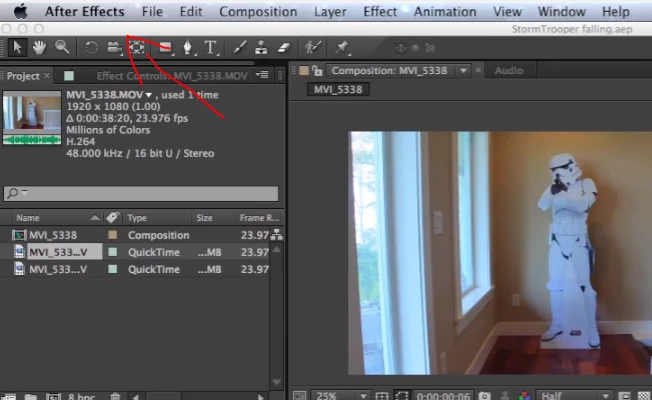This screenshot has height=400, width=652.
Task: Open Interpret Footage icon at panel bottom
Action: coord(8,397)
